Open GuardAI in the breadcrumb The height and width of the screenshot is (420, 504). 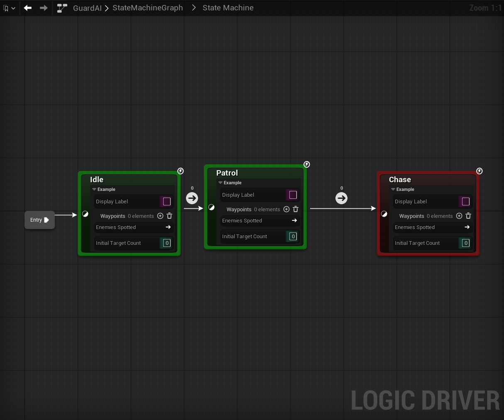(x=87, y=8)
